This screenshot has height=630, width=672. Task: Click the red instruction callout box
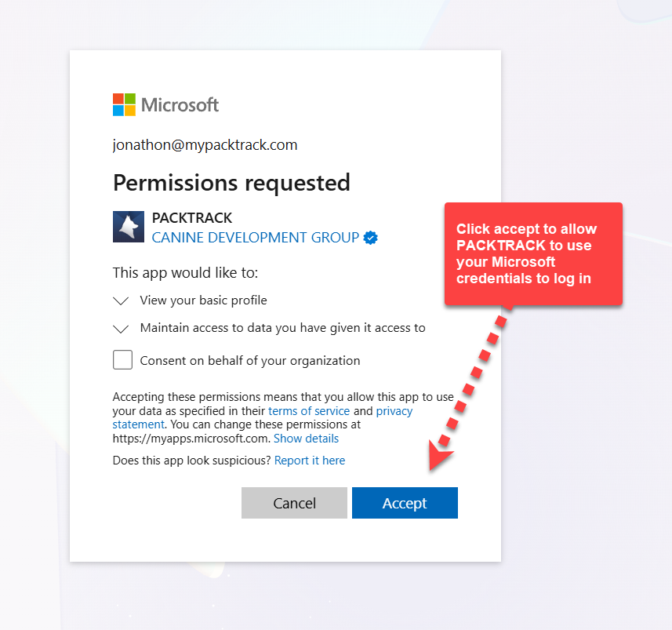click(532, 253)
